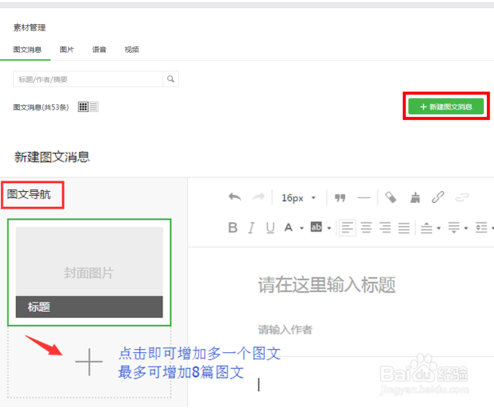Click the 标题/作者/摘要 search field
Image resolution: width=494 pixels, height=408 pixels.
pos(88,79)
